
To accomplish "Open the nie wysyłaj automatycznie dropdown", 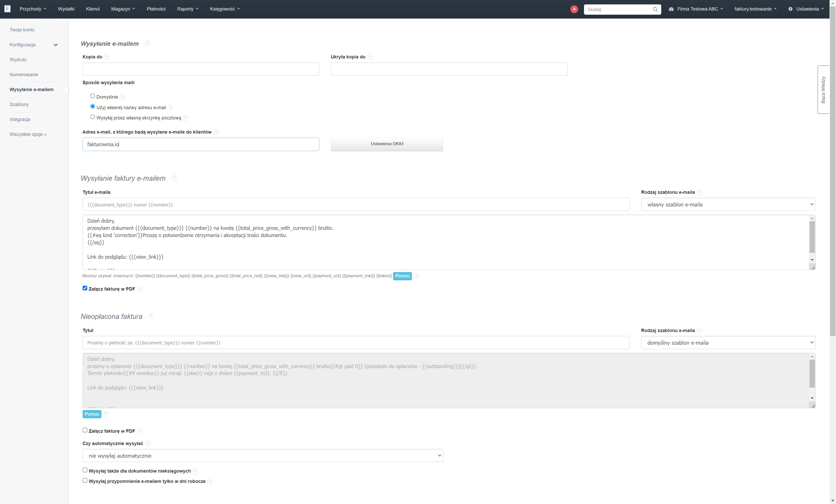I will click(263, 455).
